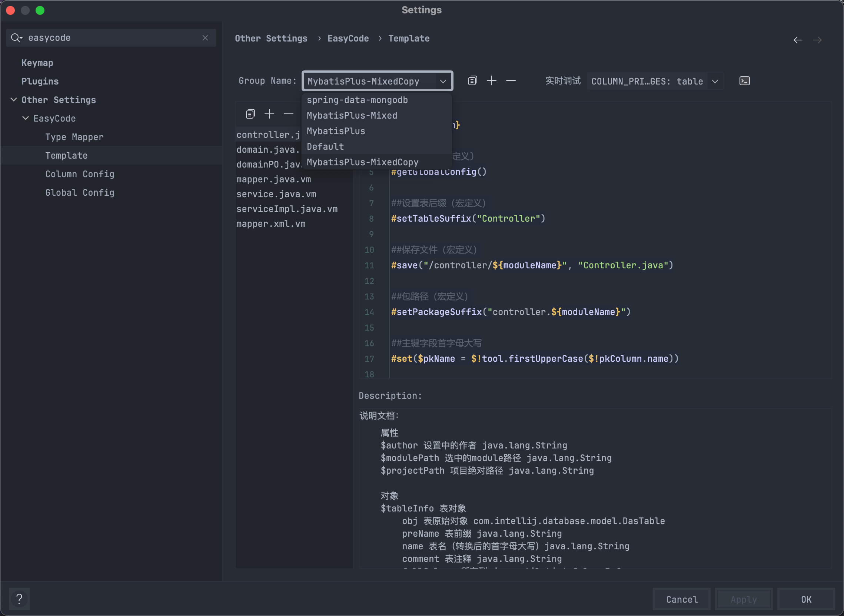Viewport: 844px width, 616px height.
Task: Click the Other Settings breadcrumb
Action: coord(271,39)
